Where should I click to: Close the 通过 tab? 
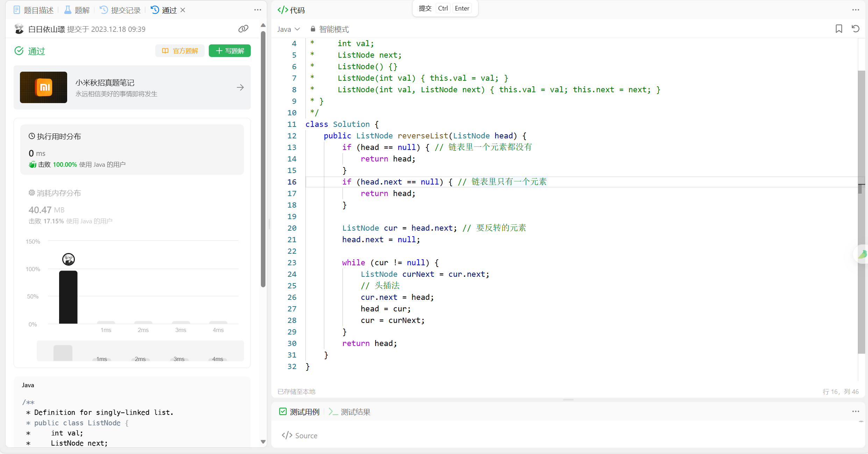[x=183, y=10]
